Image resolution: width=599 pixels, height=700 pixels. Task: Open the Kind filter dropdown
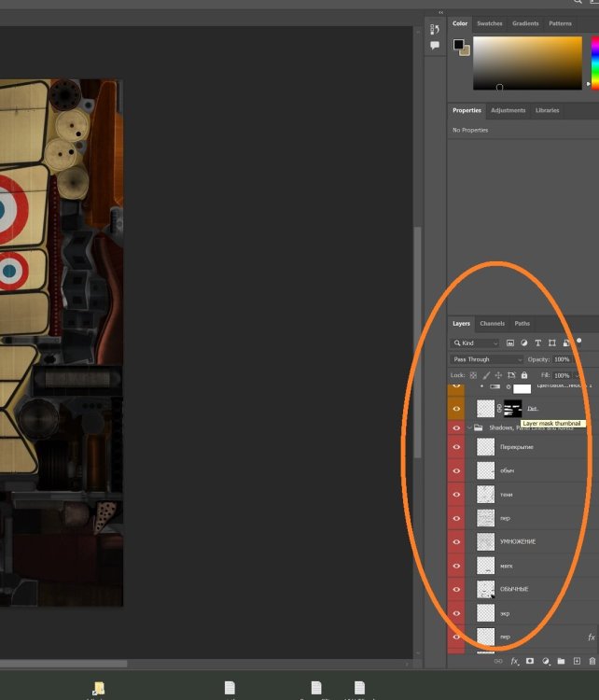point(475,343)
